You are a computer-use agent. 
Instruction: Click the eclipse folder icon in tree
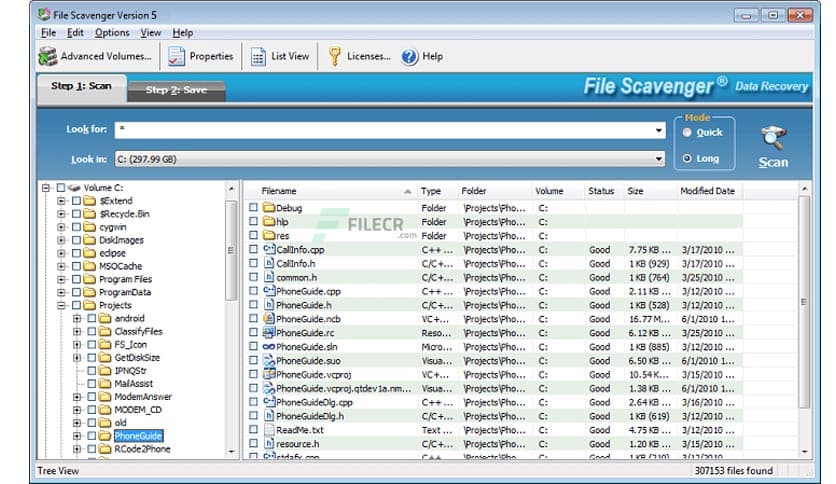click(x=90, y=253)
